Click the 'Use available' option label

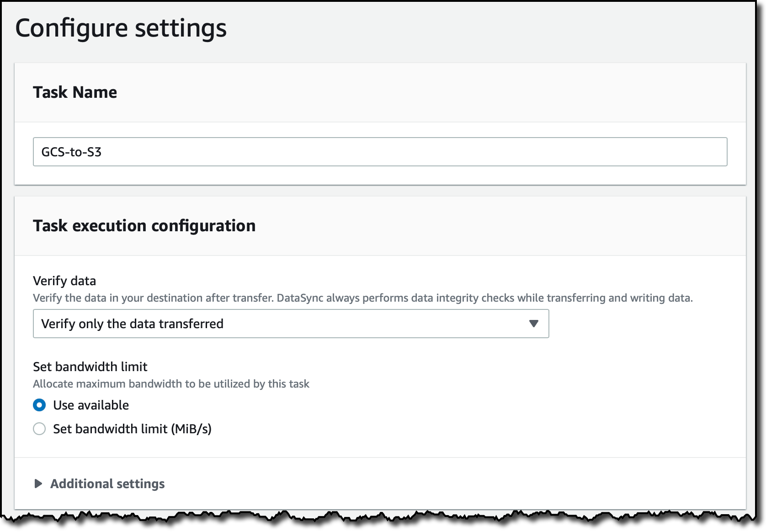coord(91,405)
